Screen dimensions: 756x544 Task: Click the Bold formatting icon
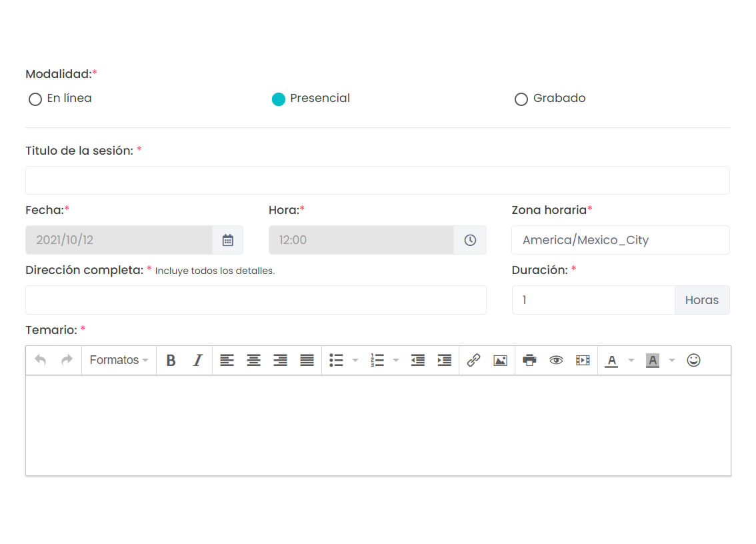171,361
